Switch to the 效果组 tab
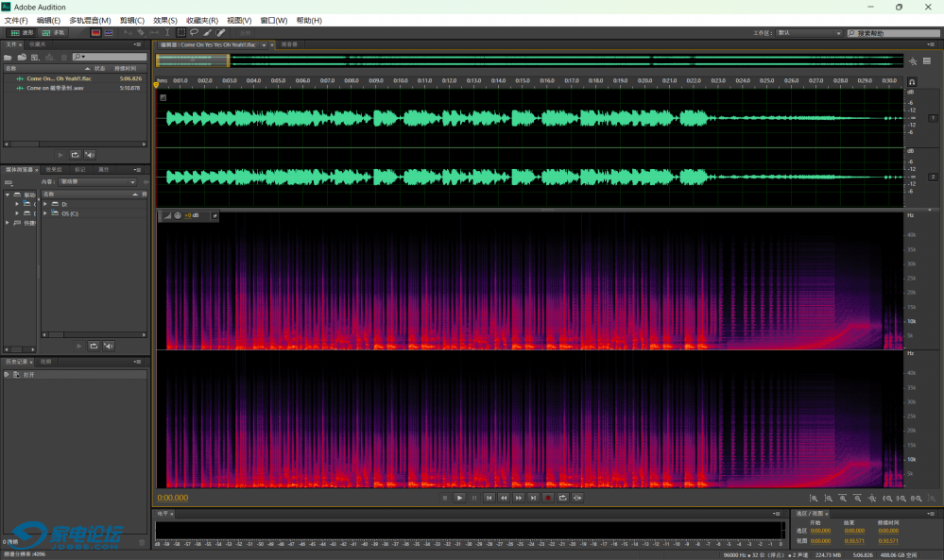This screenshot has width=944, height=560. pyautogui.click(x=54, y=170)
